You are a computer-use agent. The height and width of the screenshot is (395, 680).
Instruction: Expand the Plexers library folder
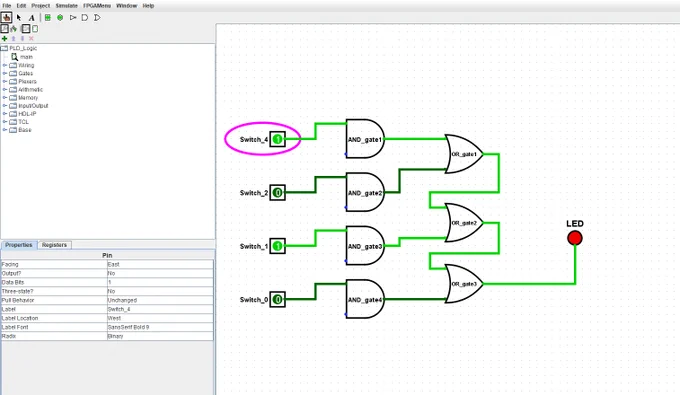(x=5, y=82)
